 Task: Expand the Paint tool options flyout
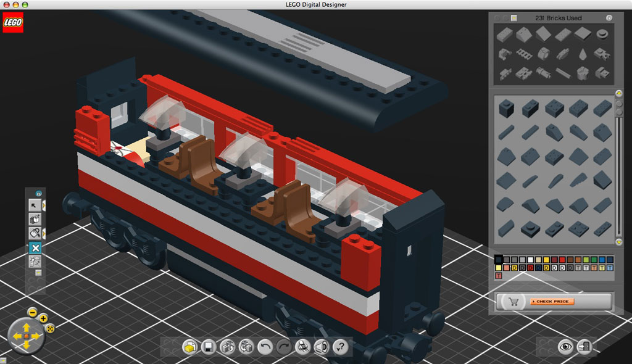(x=44, y=234)
